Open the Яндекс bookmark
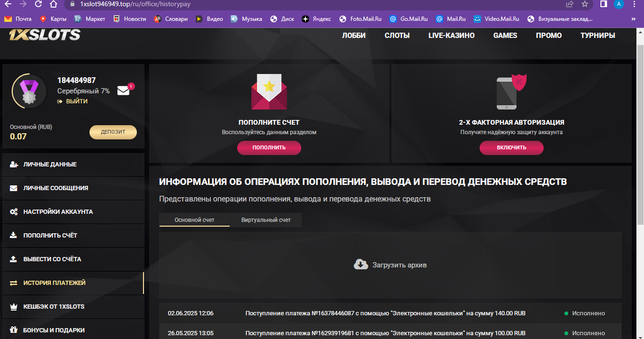 click(x=317, y=19)
